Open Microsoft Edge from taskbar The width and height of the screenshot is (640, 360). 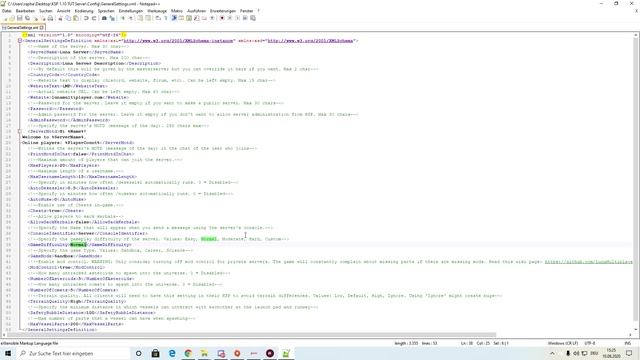tap(172, 353)
